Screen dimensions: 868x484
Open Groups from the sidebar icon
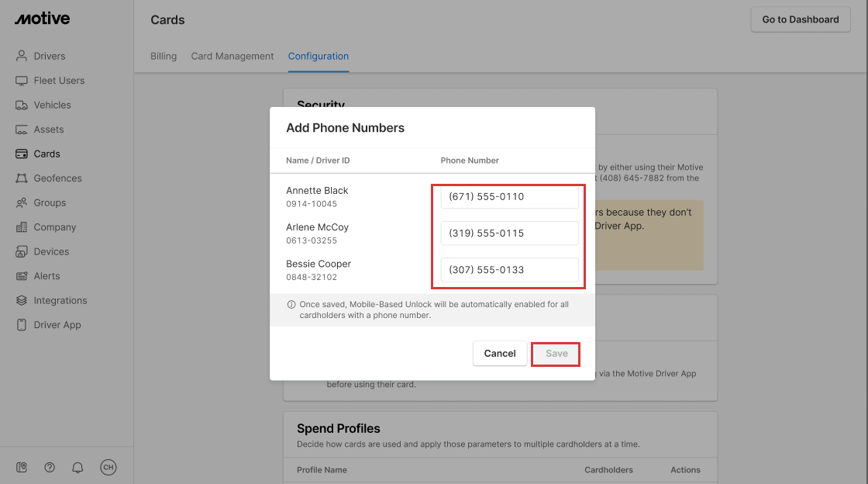(22, 203)
